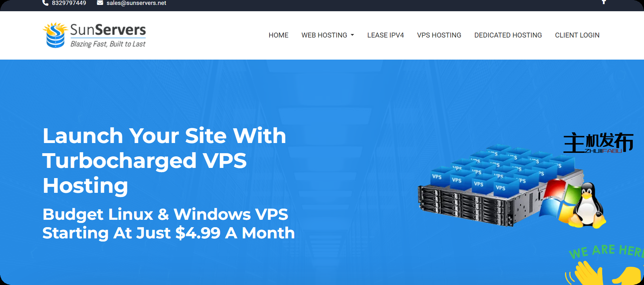Open the WEB HOSTING menu

pyautogui.click(x=328, y=35)
